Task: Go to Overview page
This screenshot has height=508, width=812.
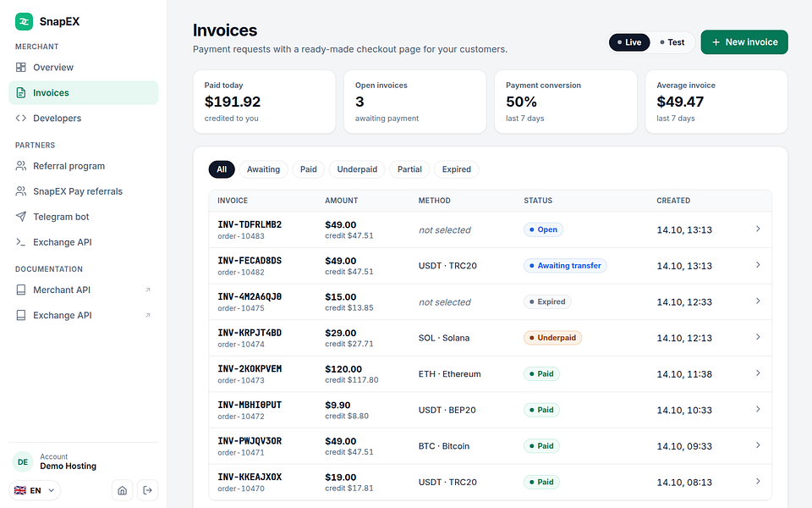Action: pyautogui.click(x=84, y=68)
